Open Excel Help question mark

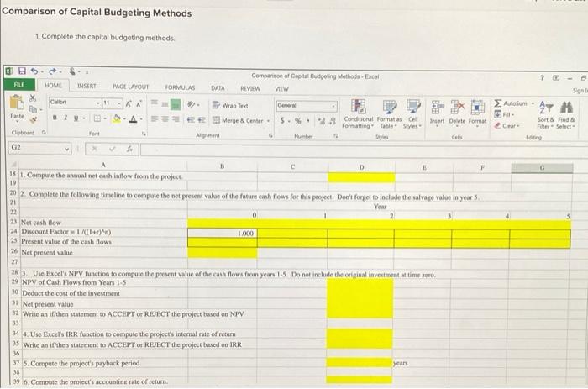pos(542,77)
